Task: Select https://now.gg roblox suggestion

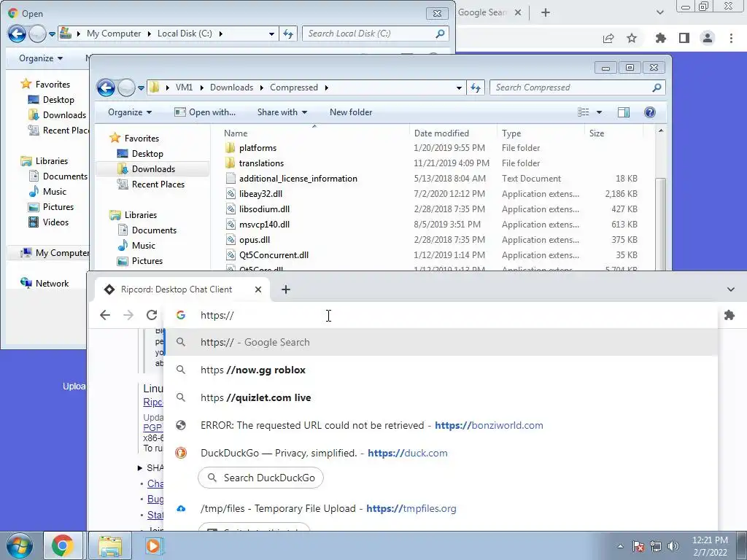Action: [441, 370]
